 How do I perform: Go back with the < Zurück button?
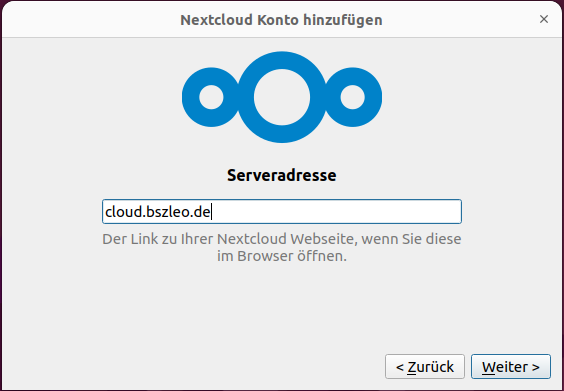tap(425, 367)
